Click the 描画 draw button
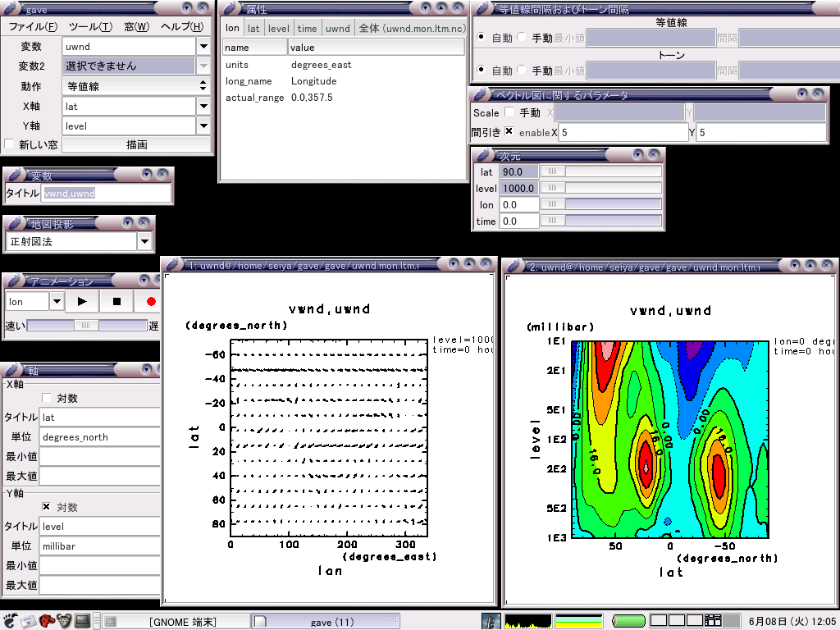The height and width of the screenshot is (630, 840). (137, 144)
